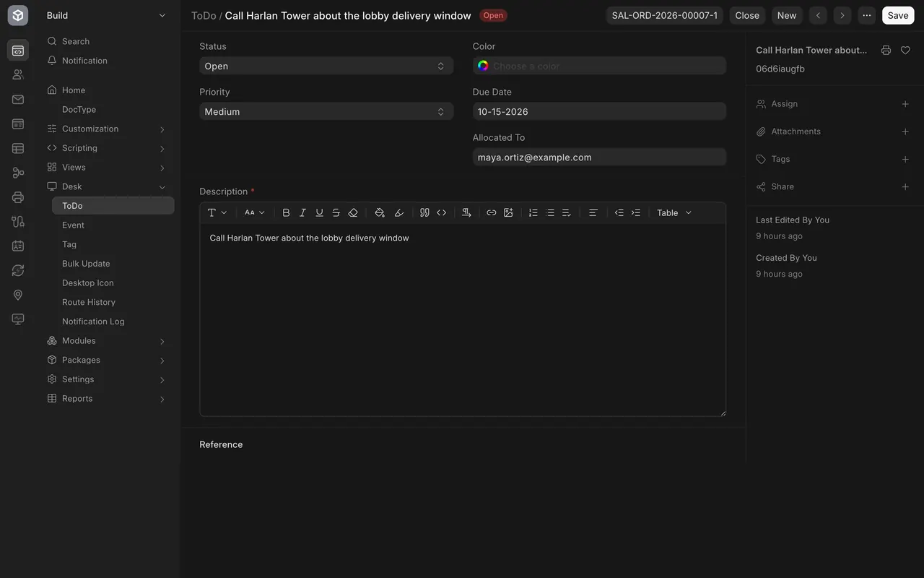Viewport: 924px width, 578px height.
Task: Decrease indent in the editor toolbar
Action: 619,213
